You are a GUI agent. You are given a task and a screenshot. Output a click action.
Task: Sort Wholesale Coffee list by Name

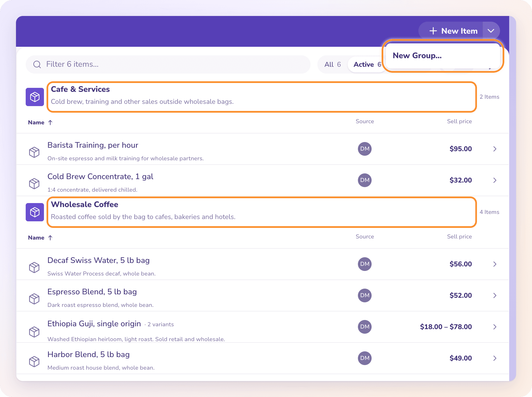click(40, 238)
